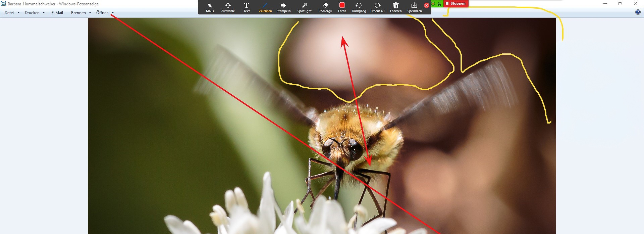Pick the Stempeln stamp tool
Screen dimensions: 644x234
(x=283, y=7)
